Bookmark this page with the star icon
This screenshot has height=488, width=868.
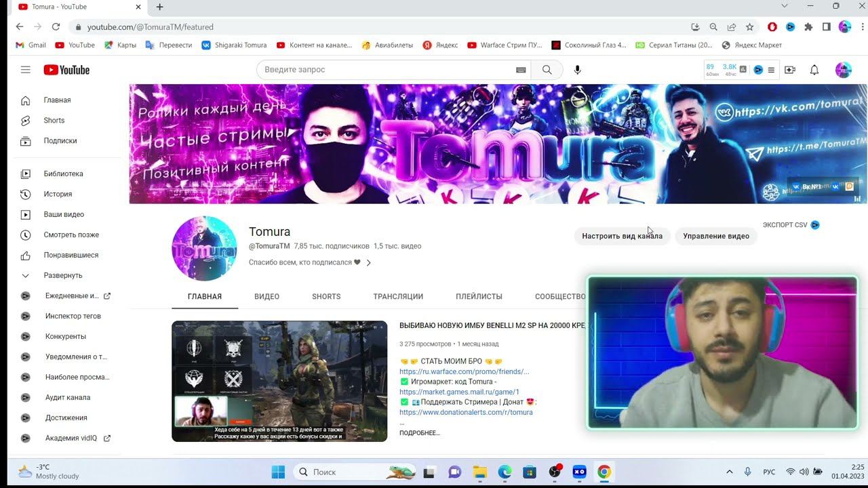[x=749, y=27]
